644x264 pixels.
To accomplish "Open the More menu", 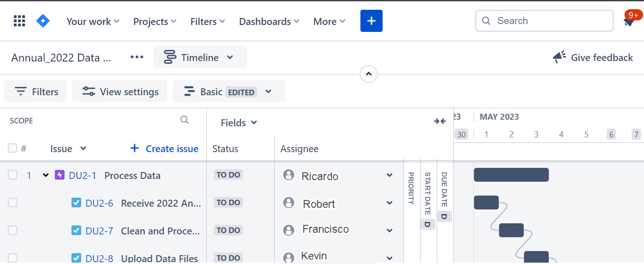I will tap(329, 21).
